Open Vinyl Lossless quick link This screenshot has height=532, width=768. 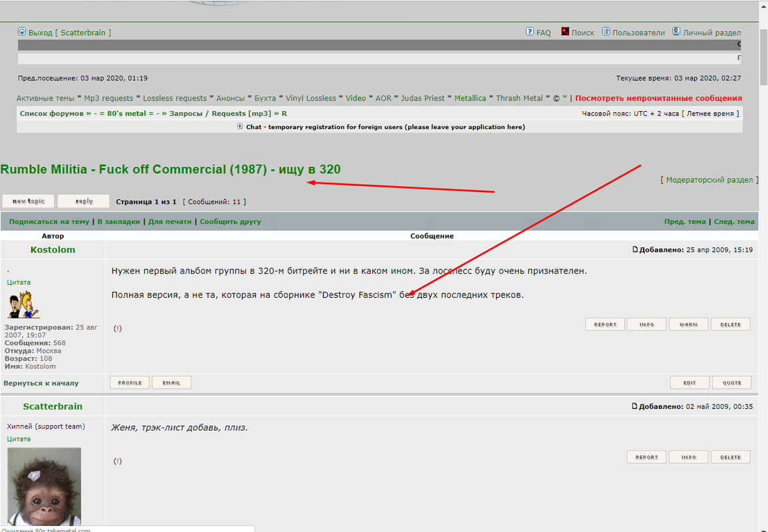[x=311, y=98]
